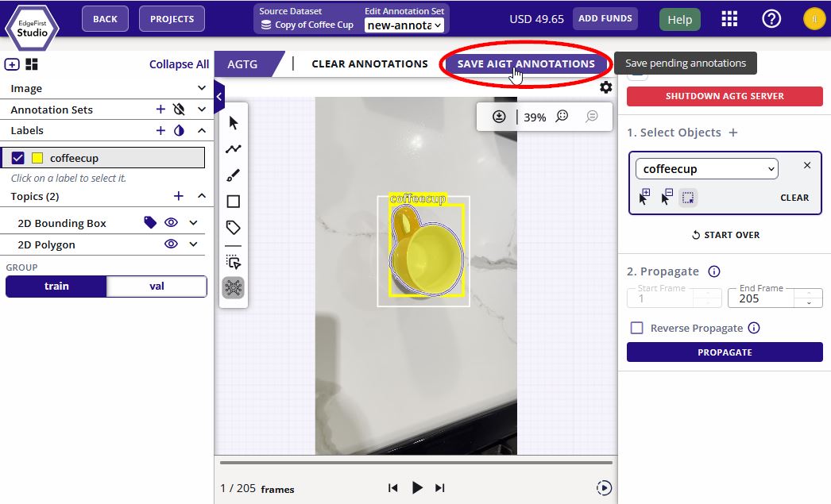Image resolution: width=831 pixels, height=504 pixels.
Task: Click the EdgeFirst Studio logo
Action: [x=32, y=28]
